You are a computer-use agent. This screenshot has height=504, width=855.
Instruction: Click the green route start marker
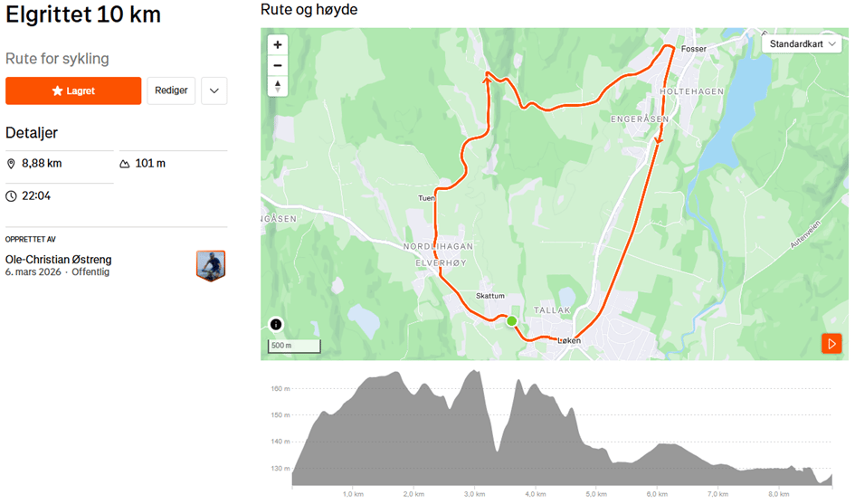coord(511,320)
